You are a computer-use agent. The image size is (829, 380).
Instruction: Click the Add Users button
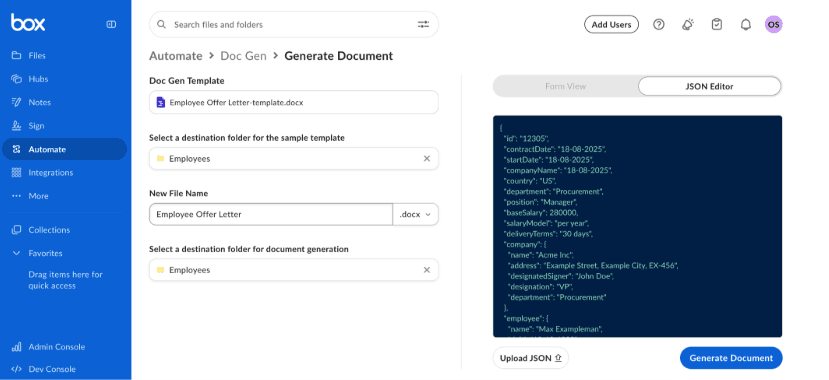[611, 24]
